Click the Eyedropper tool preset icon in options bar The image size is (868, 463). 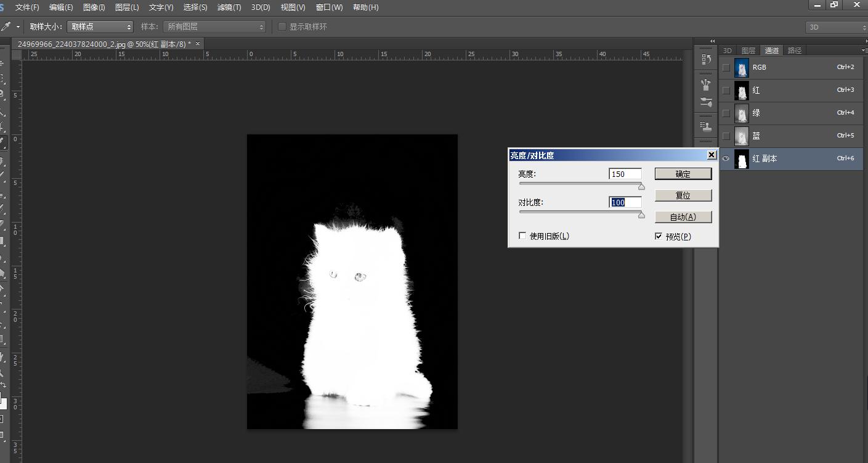pyautogui.click(x=6, y=27)
